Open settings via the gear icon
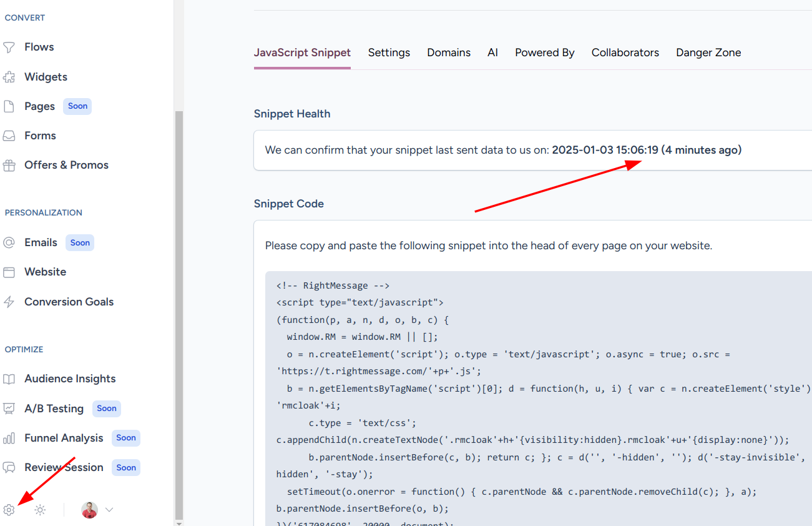The height and width of the screenshot is (526, 812). 9,510
